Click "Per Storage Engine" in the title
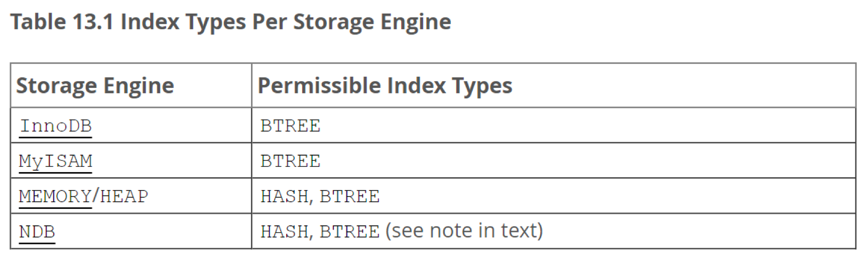The image size is (868, 260). (351, 22)
